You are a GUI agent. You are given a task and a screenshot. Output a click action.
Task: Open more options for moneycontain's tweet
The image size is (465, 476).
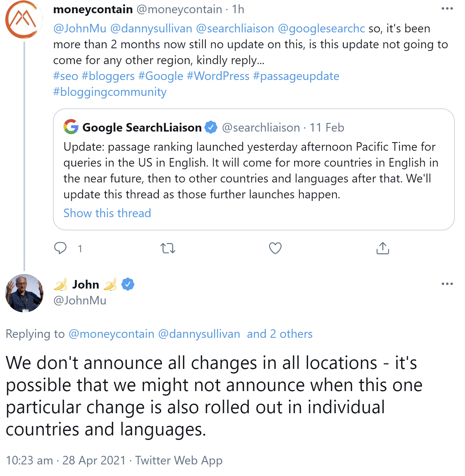pos(447,9)
